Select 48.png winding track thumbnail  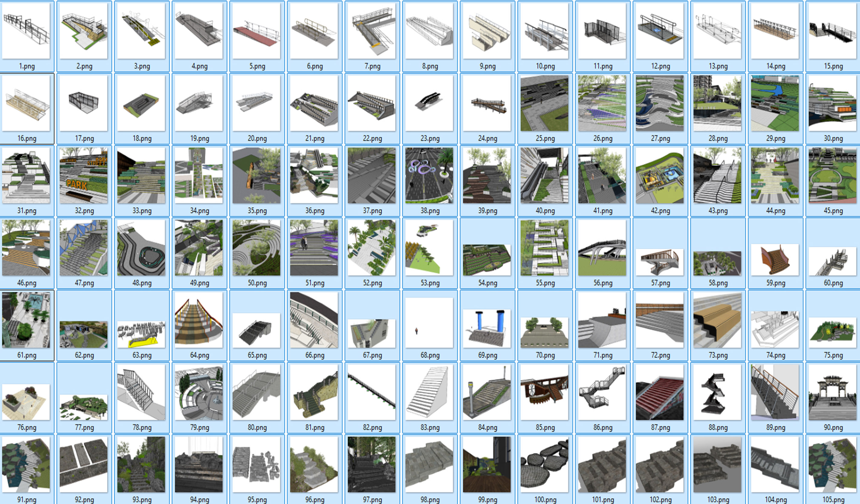pos(141,247)
